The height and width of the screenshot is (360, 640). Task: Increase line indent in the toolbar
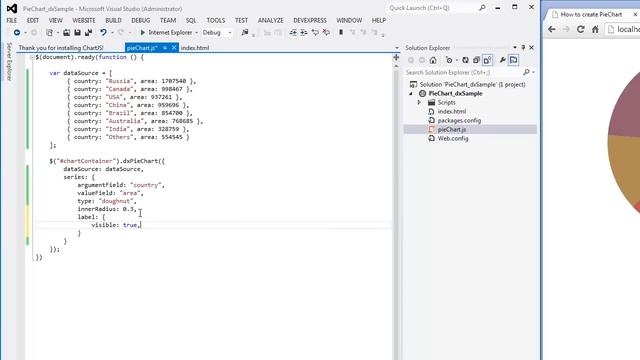click(304, 32)
